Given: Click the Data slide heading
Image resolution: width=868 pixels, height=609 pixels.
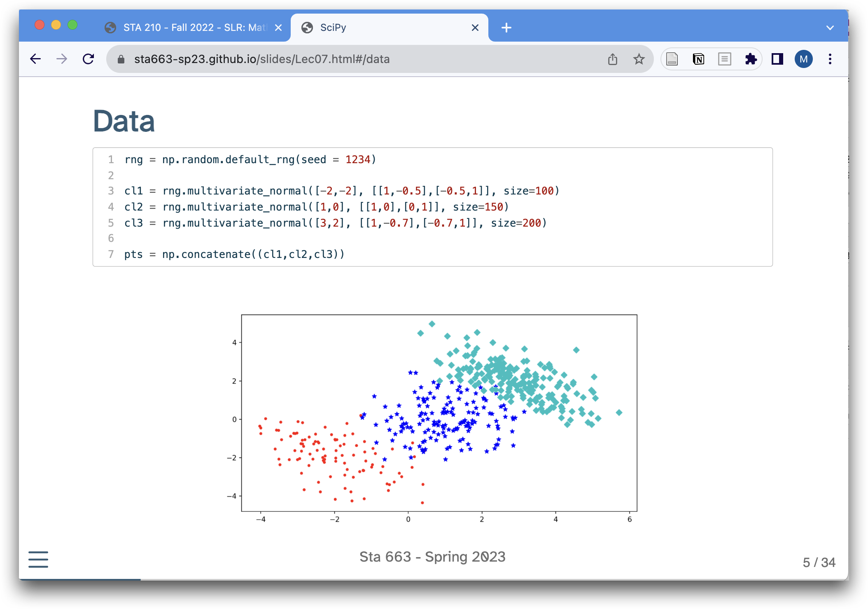Looking at the screenshot, I should [124, 121].
